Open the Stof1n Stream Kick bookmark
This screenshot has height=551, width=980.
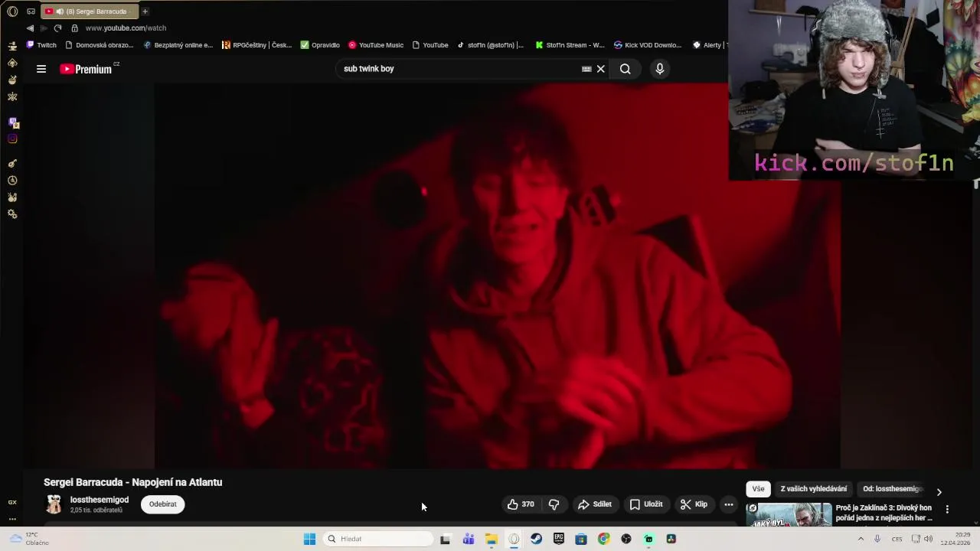[570, 45]
